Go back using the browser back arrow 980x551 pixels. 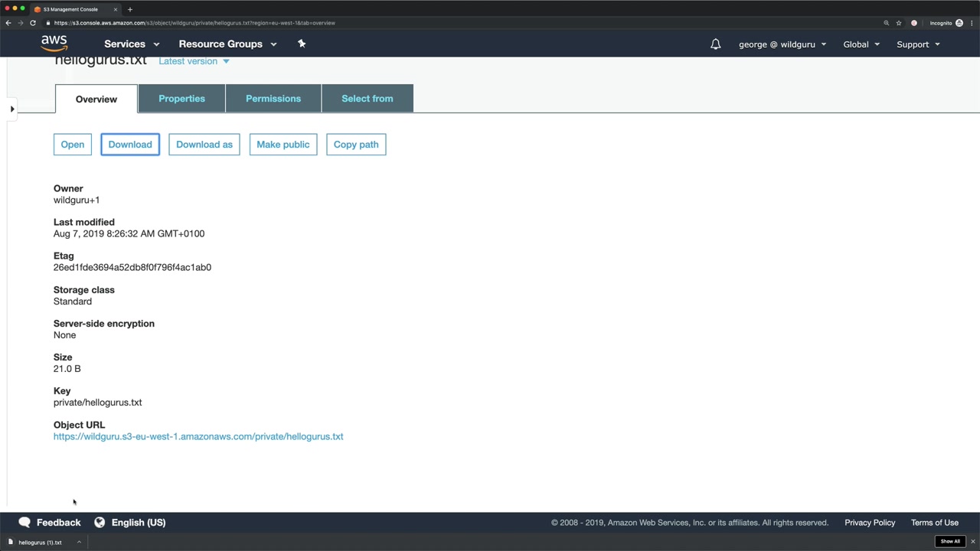[x=8, y=23]
